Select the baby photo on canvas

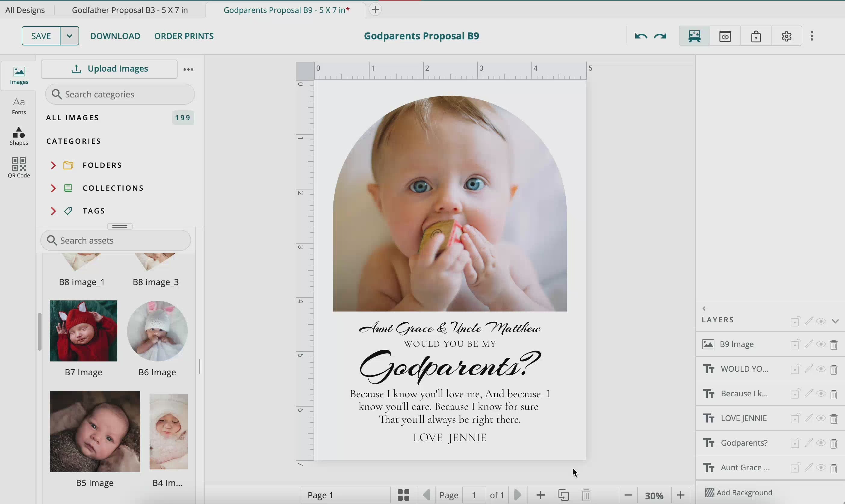pyautogui.click(x=450, y=203)
